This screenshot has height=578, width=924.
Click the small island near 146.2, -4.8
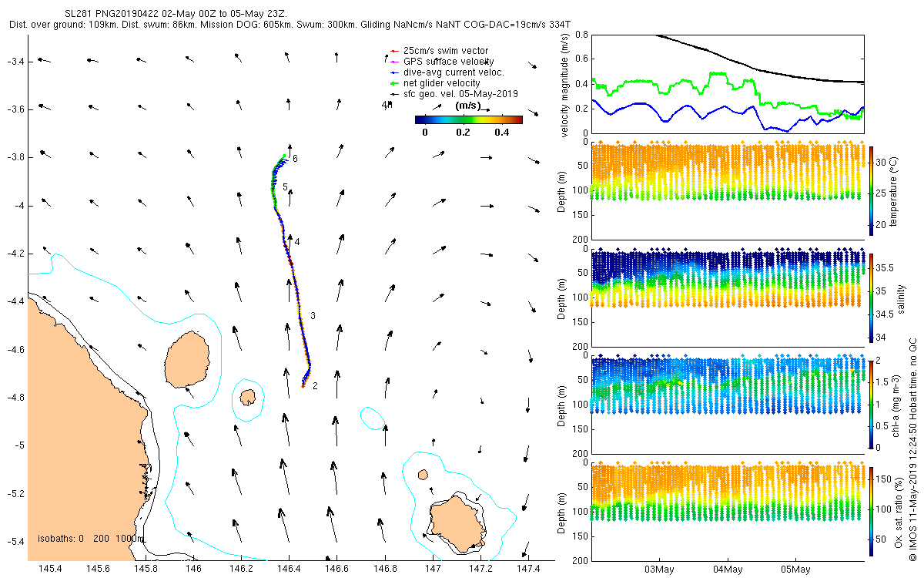coord(248,397)
